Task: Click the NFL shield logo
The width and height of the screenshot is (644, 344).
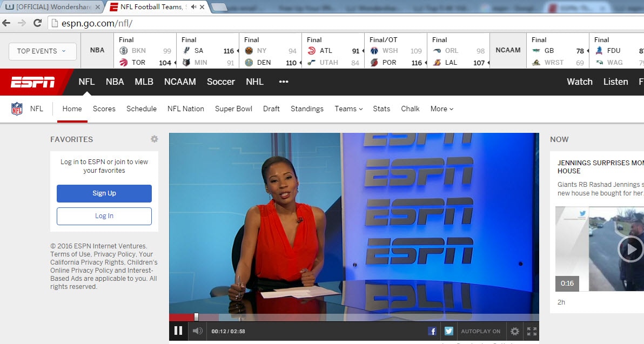Action: coord(17,109)
